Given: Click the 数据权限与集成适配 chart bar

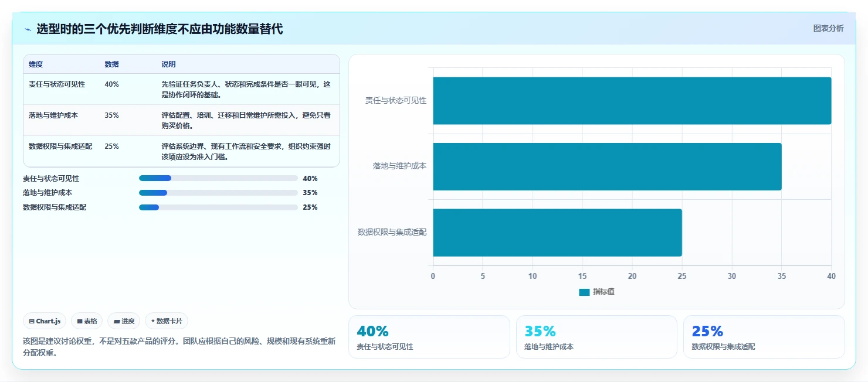Looking at the screenshot, I should point(558,233).
